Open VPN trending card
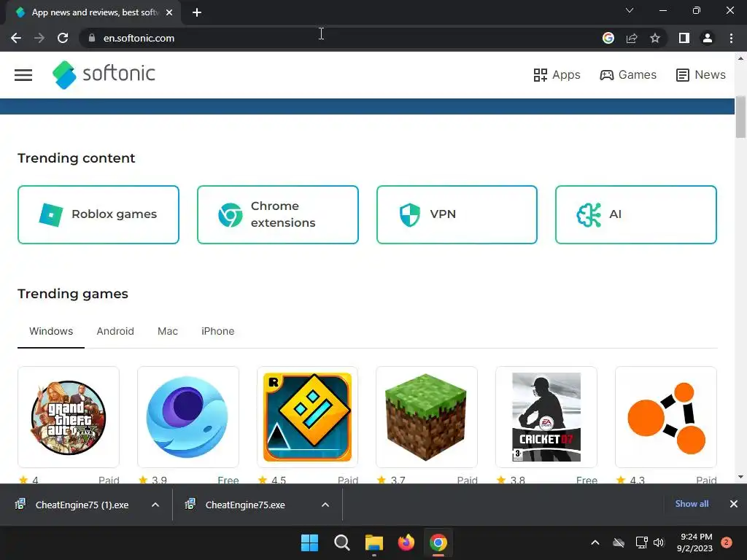 click(x=457, y=215)
